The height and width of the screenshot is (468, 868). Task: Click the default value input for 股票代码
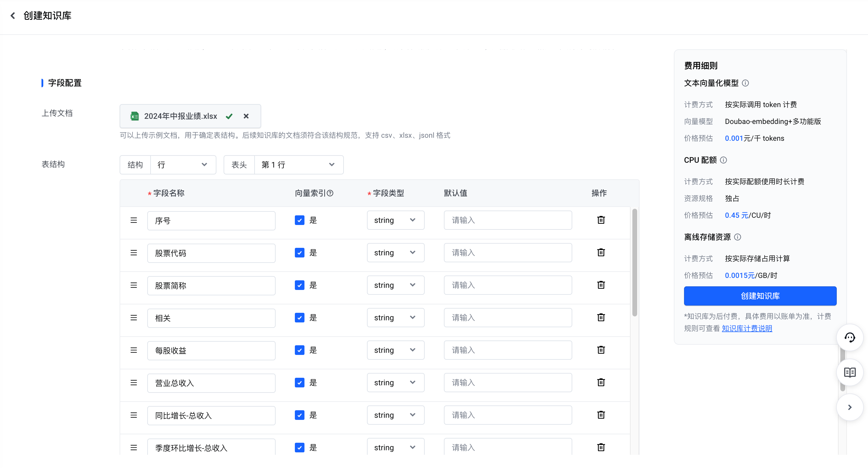508,253
